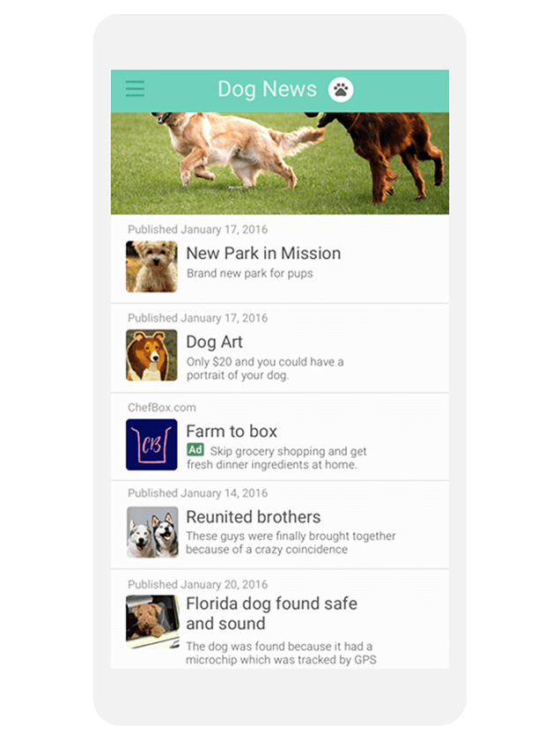Screen dimensions: 560x740
Task: Click the green Ad badge
Action: pos(195,450)
